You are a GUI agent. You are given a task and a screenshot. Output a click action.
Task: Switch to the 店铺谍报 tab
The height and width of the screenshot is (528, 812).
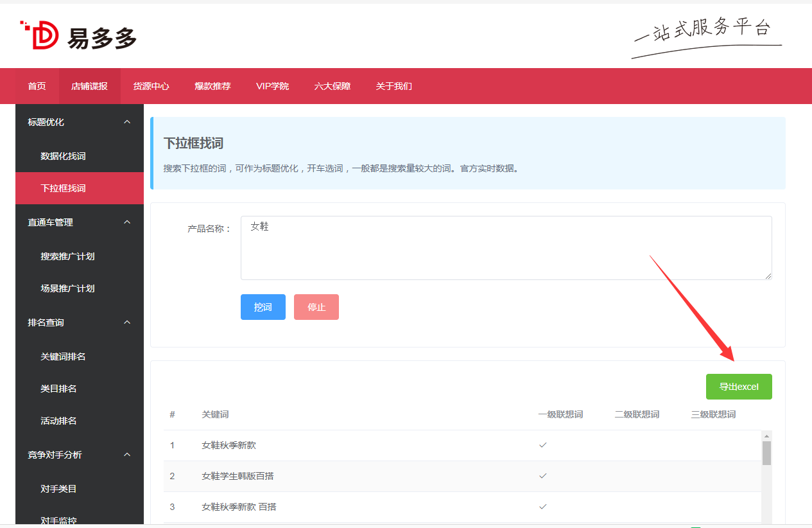[x=90, y=86]
